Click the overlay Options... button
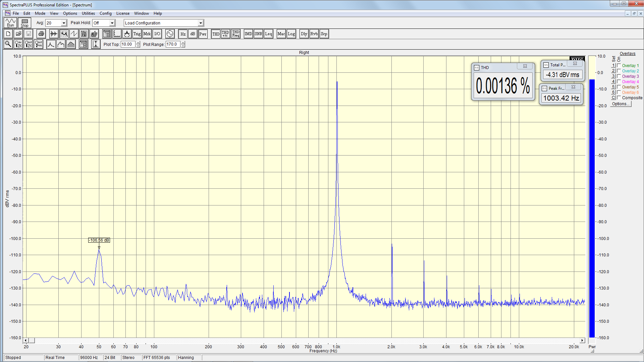644x362 pixels. click(x=621, y=104)
